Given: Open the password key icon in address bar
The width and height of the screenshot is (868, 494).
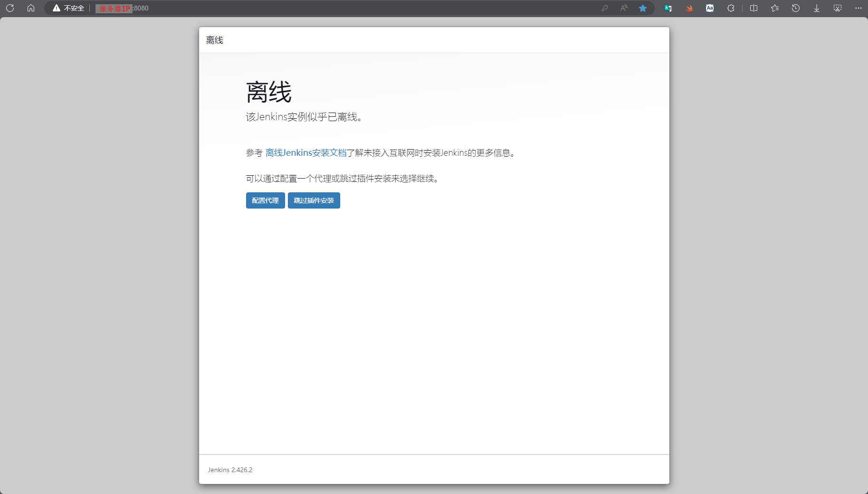Looking at the screenshot, I should click(x=605, y=8).
